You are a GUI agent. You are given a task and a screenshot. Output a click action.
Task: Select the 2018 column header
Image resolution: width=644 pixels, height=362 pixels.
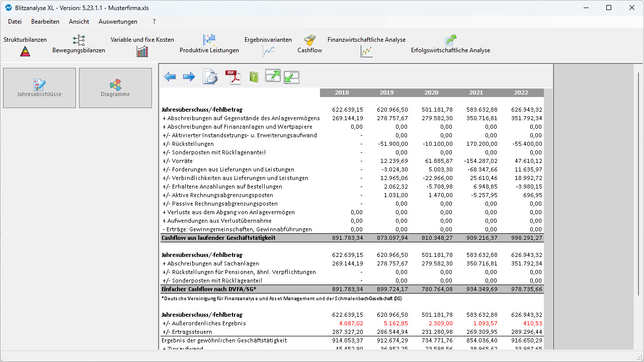point(342,93)
